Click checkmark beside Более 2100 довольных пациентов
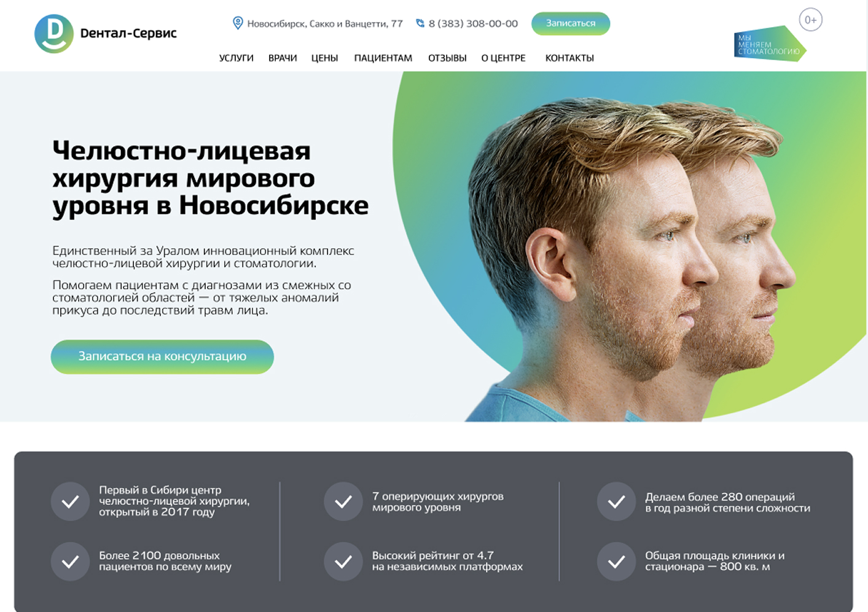Viewport: 868px width, 612px height. coord(71,561)
